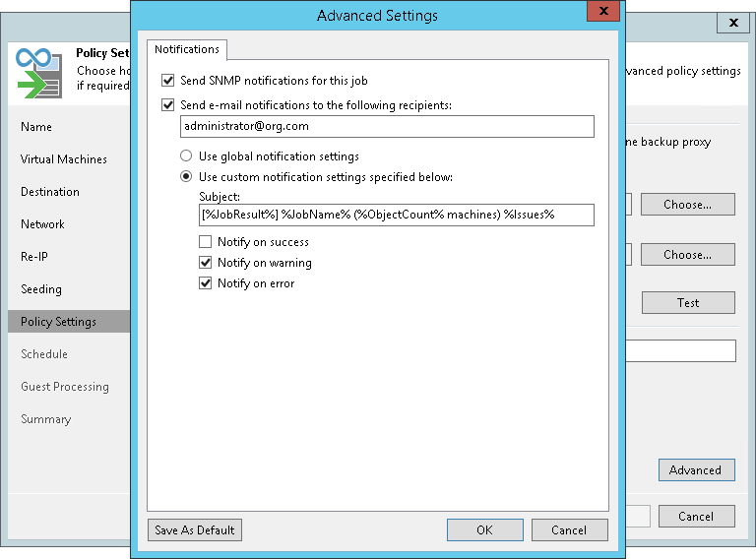Select Use custom notification settings option

point(185,177)
